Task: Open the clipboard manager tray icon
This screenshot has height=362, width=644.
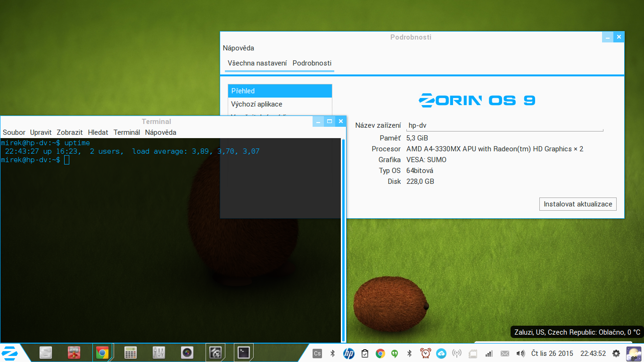Action: [x=364, y=353]
